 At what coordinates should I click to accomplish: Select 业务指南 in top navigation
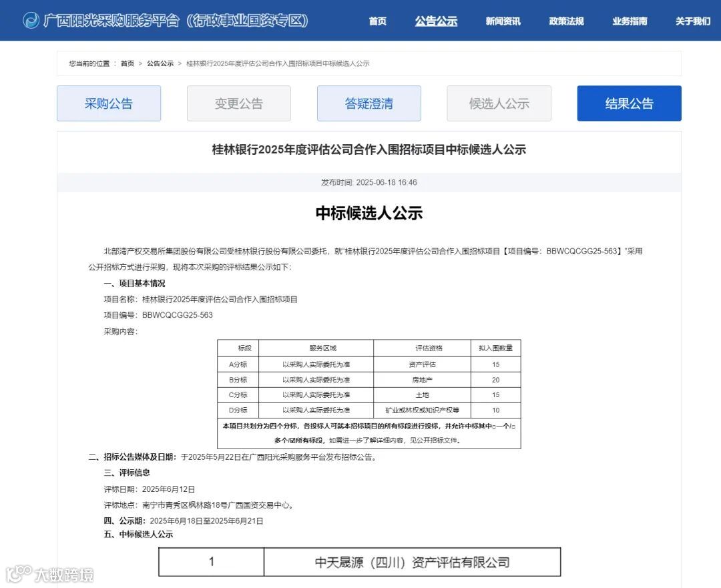pos(630,21)
